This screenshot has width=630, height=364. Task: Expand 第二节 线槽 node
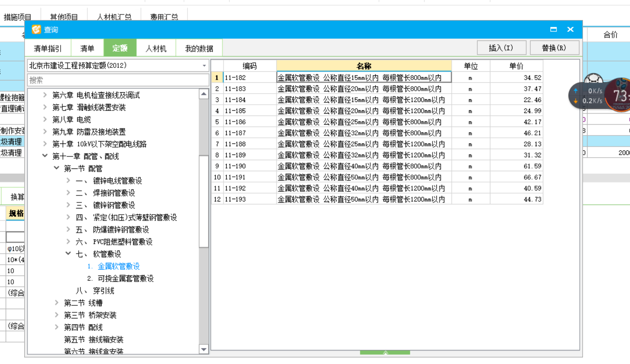(56, 303)
